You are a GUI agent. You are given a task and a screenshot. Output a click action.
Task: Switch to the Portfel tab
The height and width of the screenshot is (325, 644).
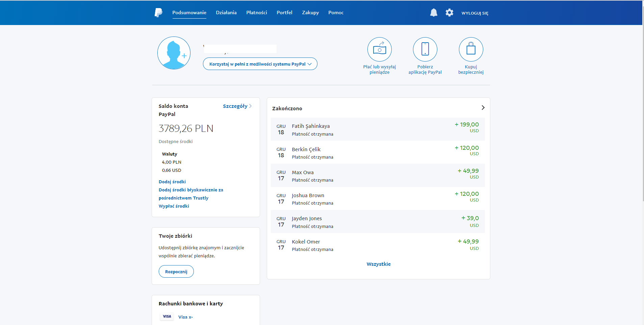click(284, 13)
